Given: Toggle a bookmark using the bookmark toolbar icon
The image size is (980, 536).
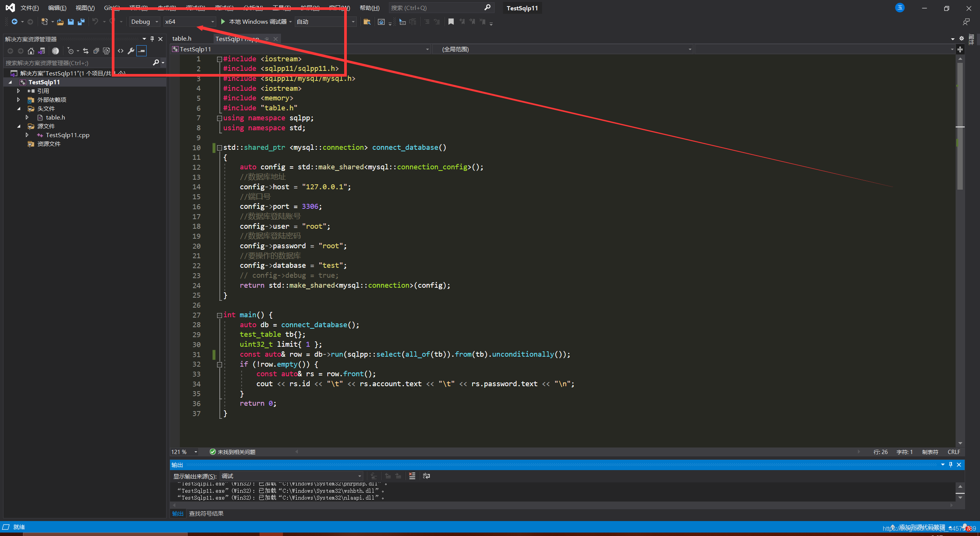Looking at the screenshot, I should coord(451,21).
